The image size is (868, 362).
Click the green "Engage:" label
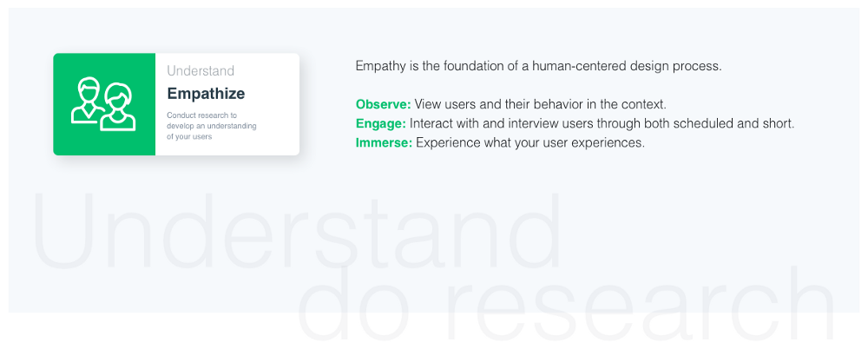coord(381,123)
